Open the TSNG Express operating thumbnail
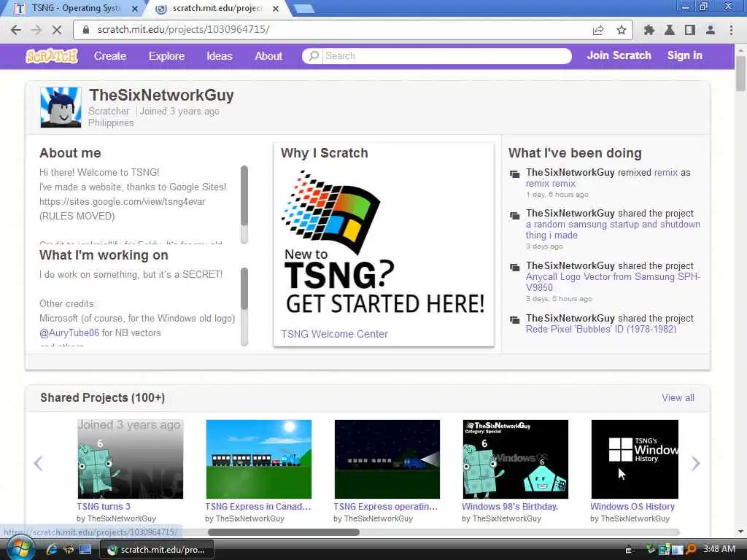The image size is (747, 560). (x=387, y=459)
